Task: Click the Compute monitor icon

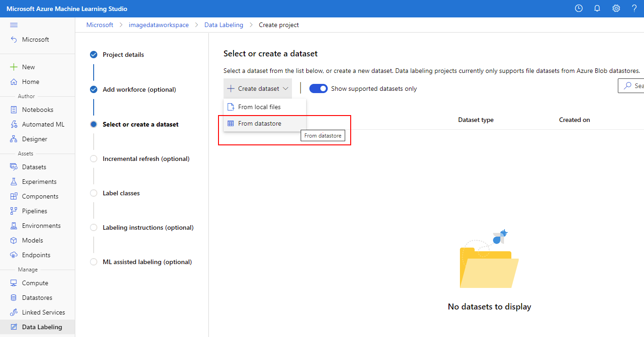Action: pyautogui.click(x=14, y=283)
